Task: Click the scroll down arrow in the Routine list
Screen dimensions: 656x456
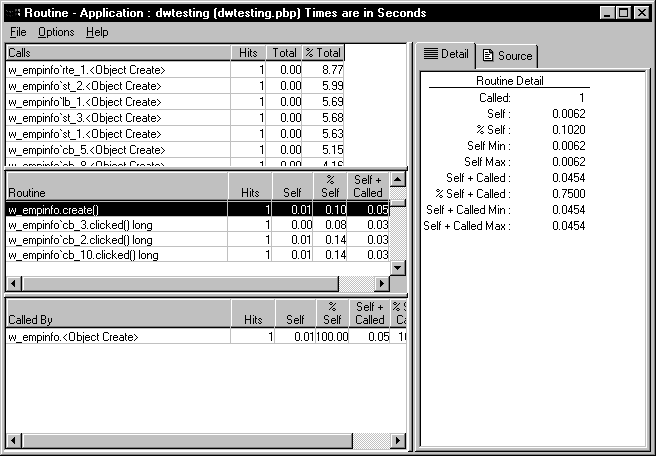Action: (398, 268)
